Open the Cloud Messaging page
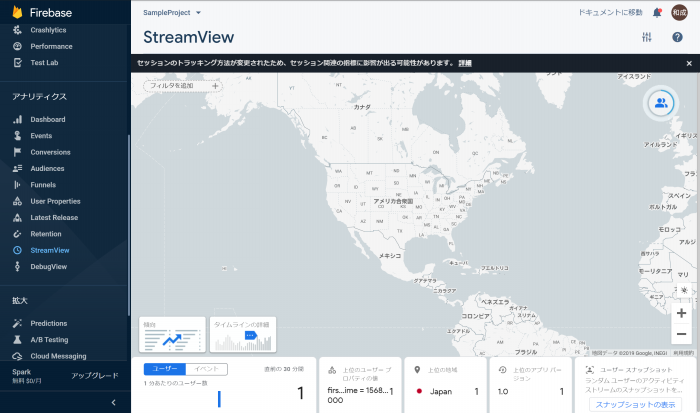Image resolution: width=700 pixels, height=413 pixels. click(58, 356)
